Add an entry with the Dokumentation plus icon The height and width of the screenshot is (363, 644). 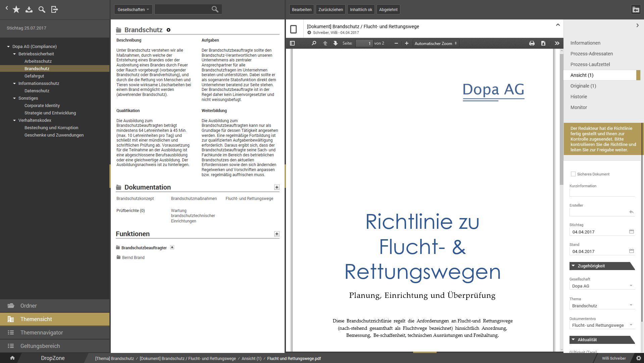tap(277, 187)
